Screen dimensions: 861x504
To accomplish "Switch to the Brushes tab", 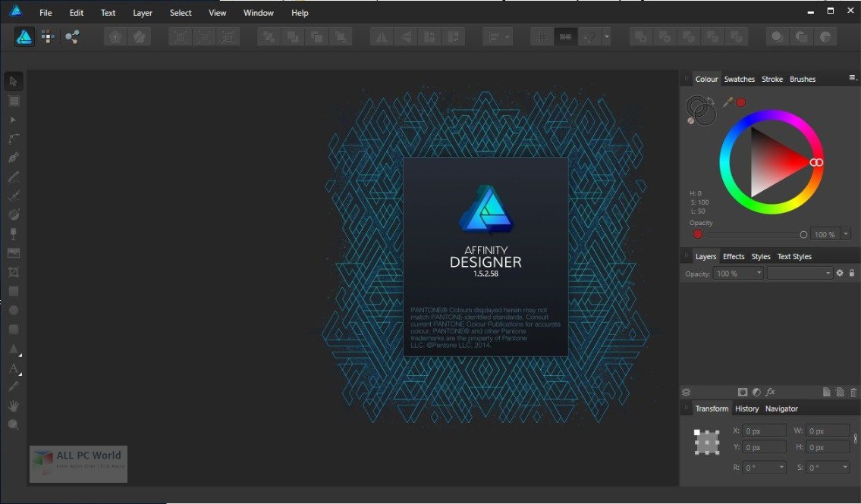I will 803,79.
